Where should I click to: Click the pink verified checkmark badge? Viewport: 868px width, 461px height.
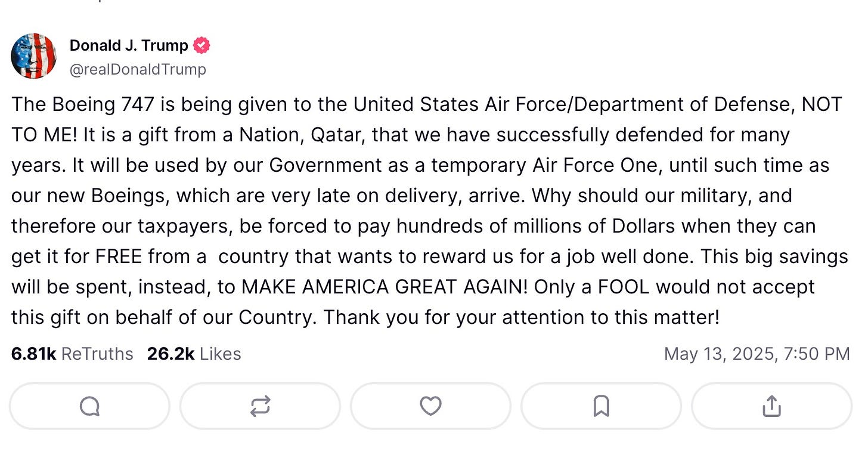[x=202, y=44]
